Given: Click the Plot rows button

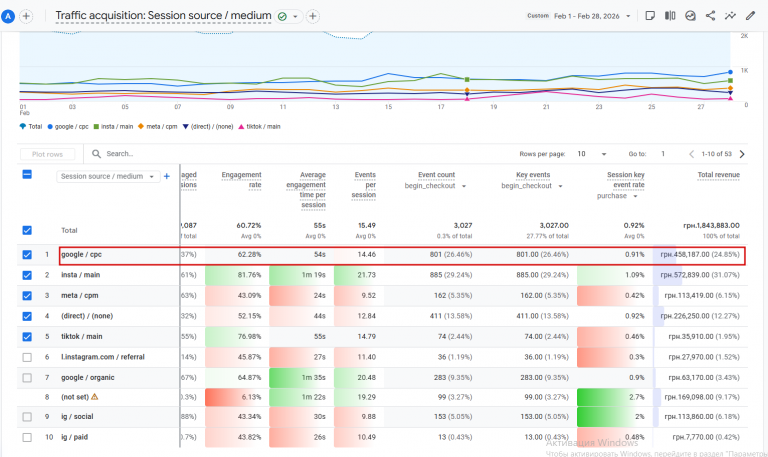Looking at the screenshot, I should coord(48,154).
